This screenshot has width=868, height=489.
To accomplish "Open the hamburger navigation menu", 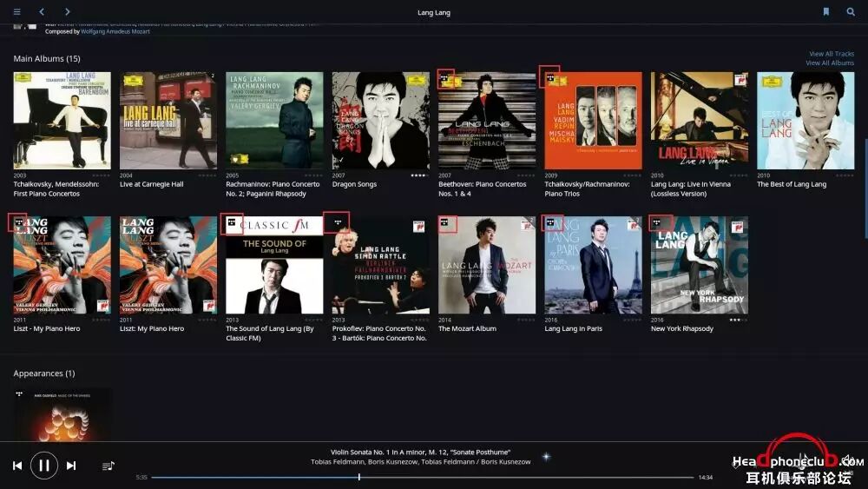I will [x=16, y=11].
